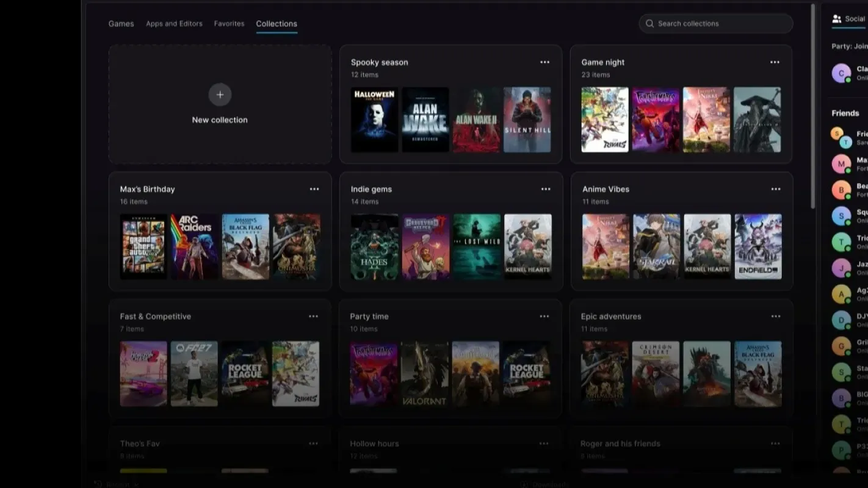
Task: Open the Fast & Competitive options menu
Action: (313, 317)
